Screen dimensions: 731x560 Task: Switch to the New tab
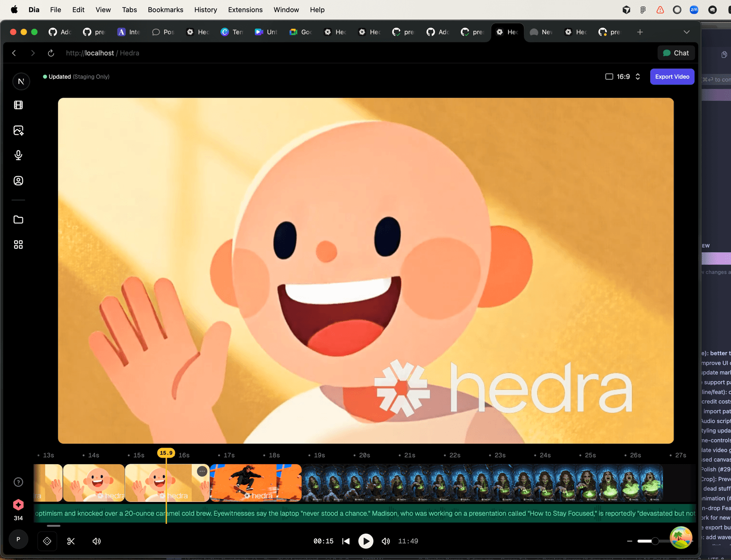541,32
